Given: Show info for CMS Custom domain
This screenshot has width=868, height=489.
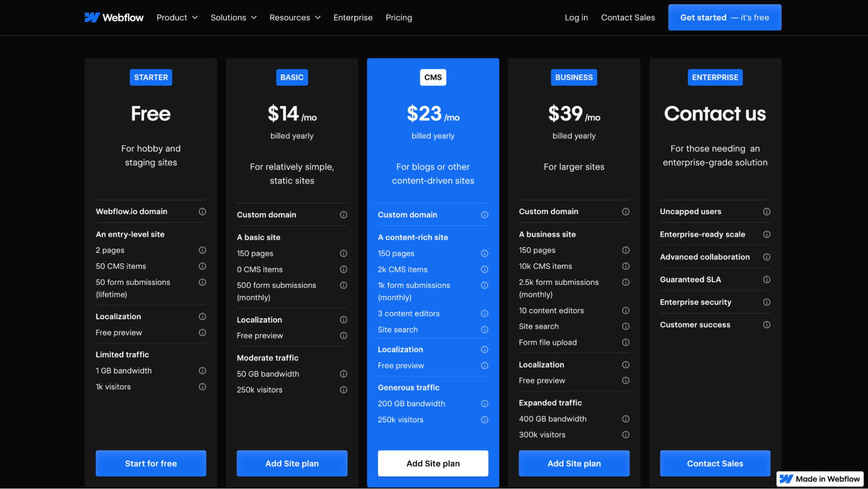Looking at the screenshot, I should pyautogui.click(x=485, y=215).
